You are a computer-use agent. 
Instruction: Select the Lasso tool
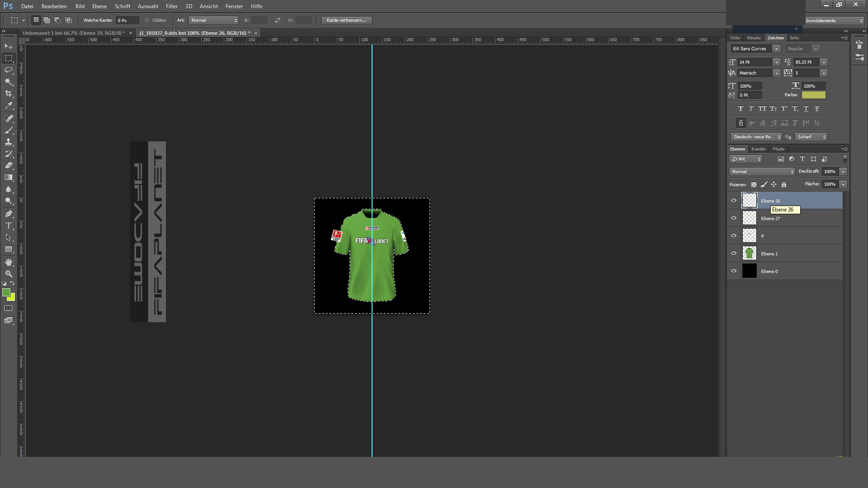pos(9,70)
